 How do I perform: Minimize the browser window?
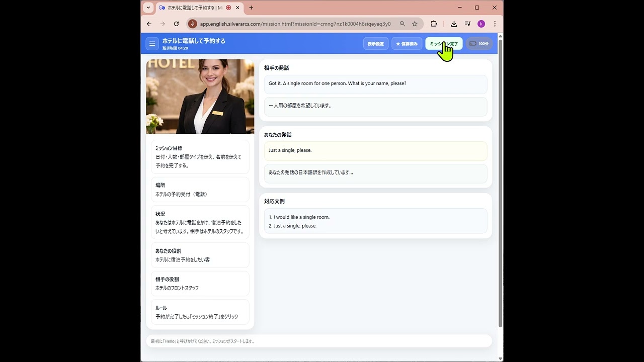click(x=460, y=8)
